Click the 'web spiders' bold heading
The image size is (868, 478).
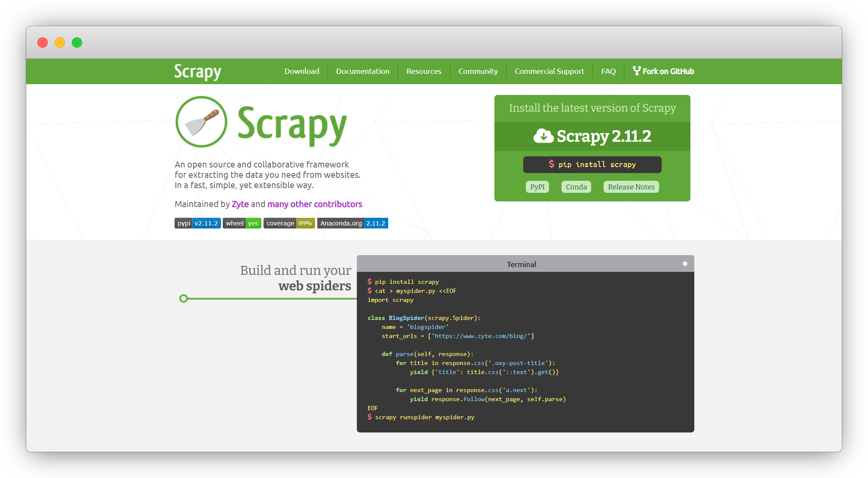click(x=315, y=286)
